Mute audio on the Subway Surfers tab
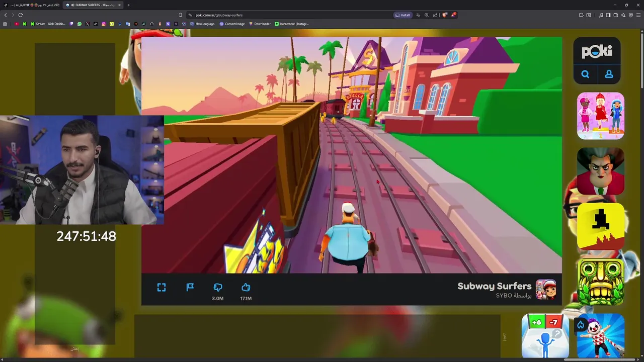This screenshot has width=644, height=362. coord(72,5)
